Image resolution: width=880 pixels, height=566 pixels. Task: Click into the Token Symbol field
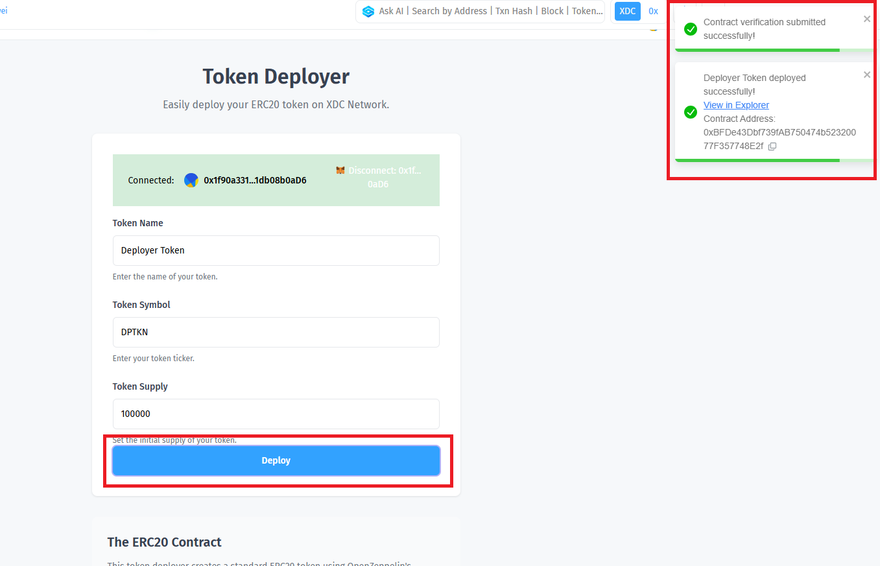[276, 332]
